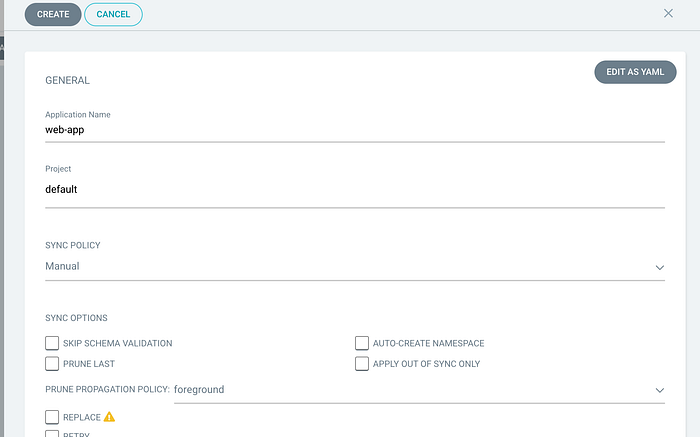Click the Project field showing default
The image size is (700, 437).
355,189
